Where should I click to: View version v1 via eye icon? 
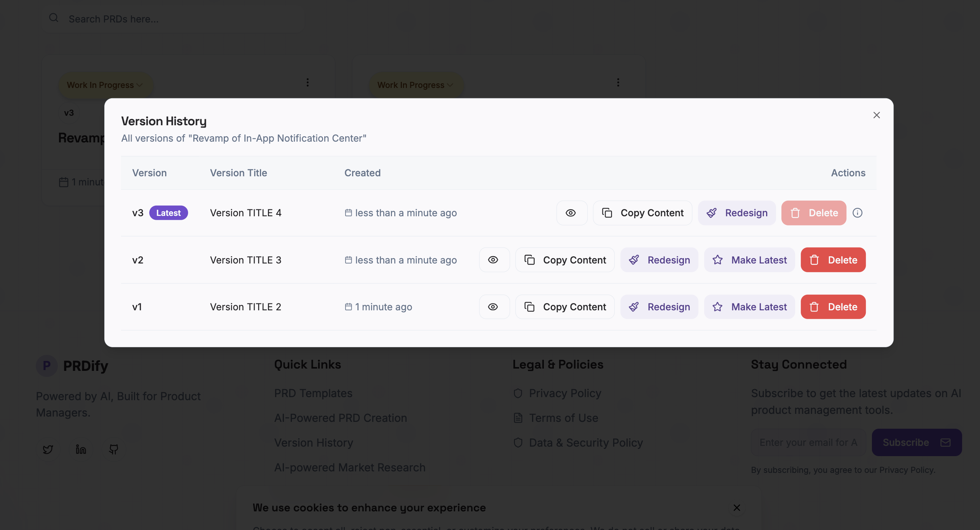click(x=494, y=307)
